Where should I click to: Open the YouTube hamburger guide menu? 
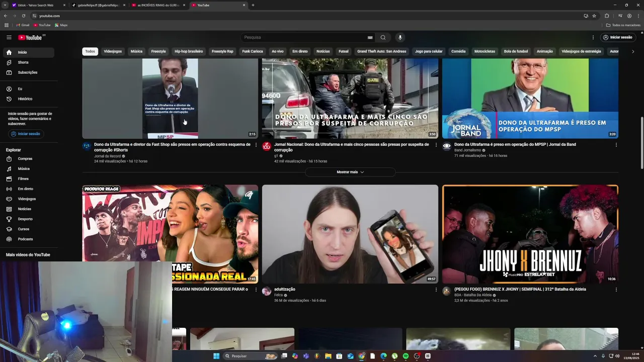coord(9,37)
